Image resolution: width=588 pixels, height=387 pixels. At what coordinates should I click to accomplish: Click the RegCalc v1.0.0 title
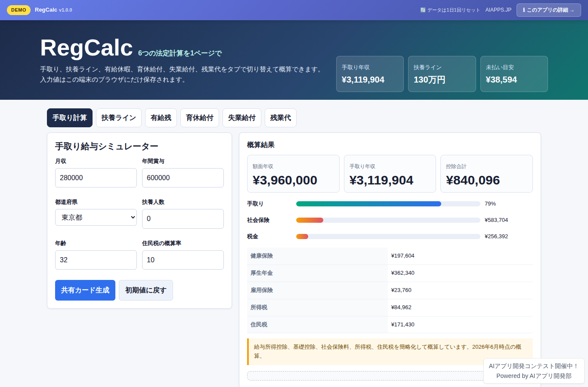53,10
